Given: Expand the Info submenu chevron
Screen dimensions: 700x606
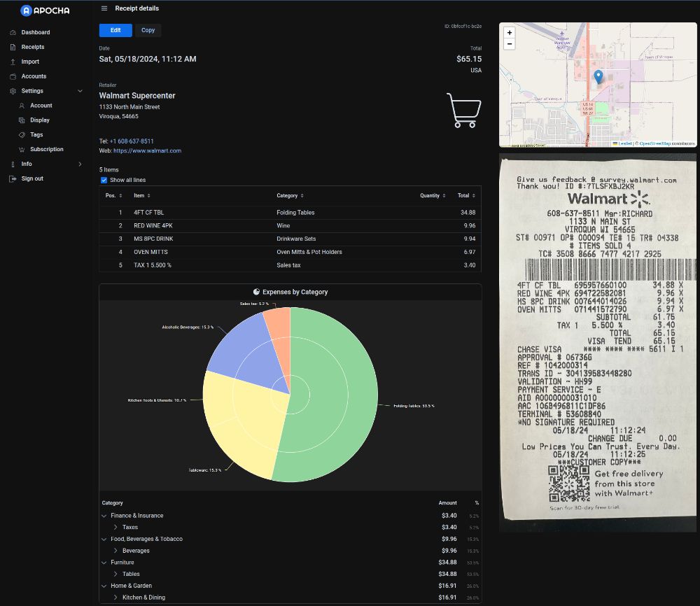Looking at the screenshot, I should point(80,164).
